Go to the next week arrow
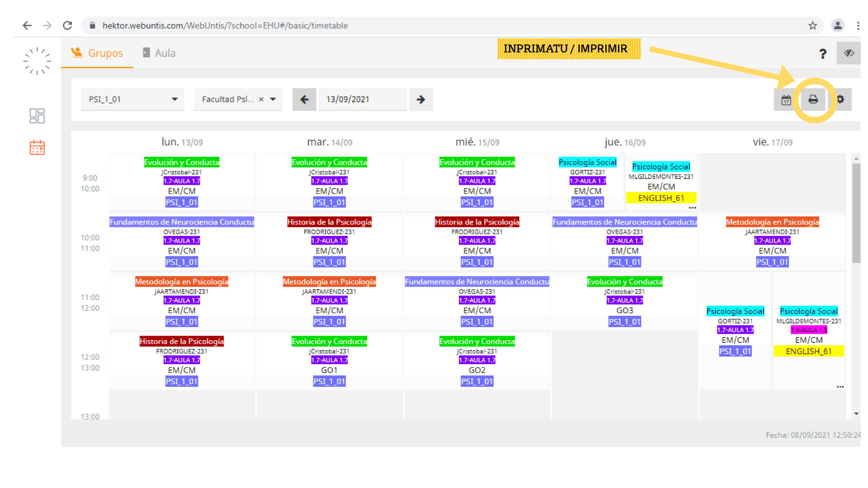The image size is (868, 488). tap(421, 99)
